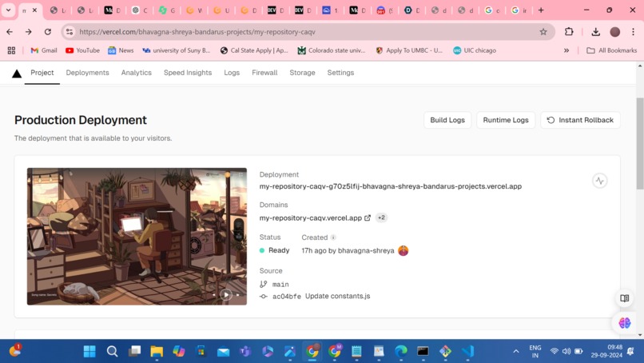Open the Windows Start menu
The height and width of the screenshot is (363, 644).
(89, 351)
